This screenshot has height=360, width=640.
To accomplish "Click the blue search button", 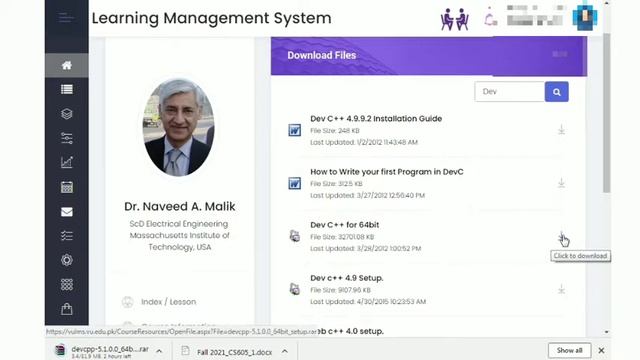I will click(x=556, y=92).
